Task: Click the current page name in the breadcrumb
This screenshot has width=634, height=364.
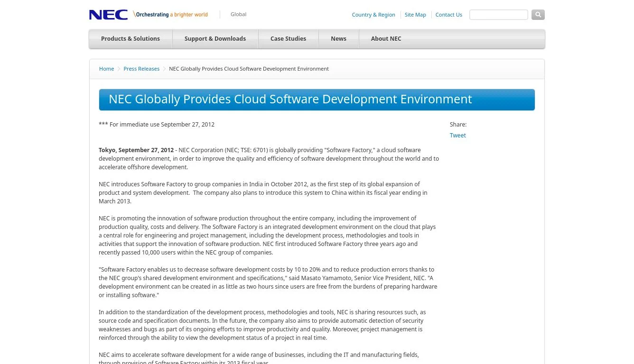Action: pos(249,69)
